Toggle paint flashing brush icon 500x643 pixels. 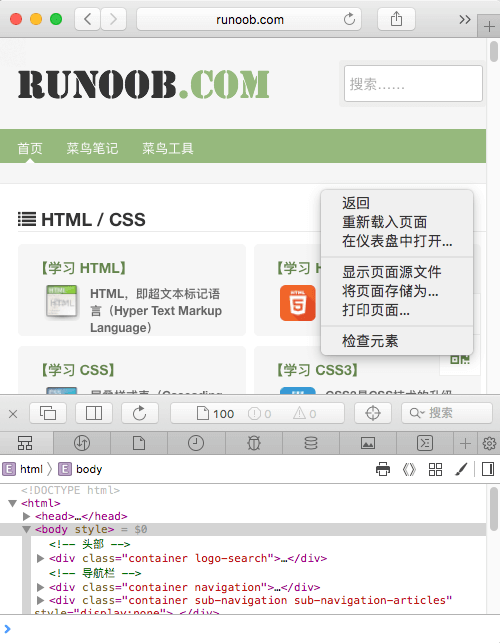(461, 469)
